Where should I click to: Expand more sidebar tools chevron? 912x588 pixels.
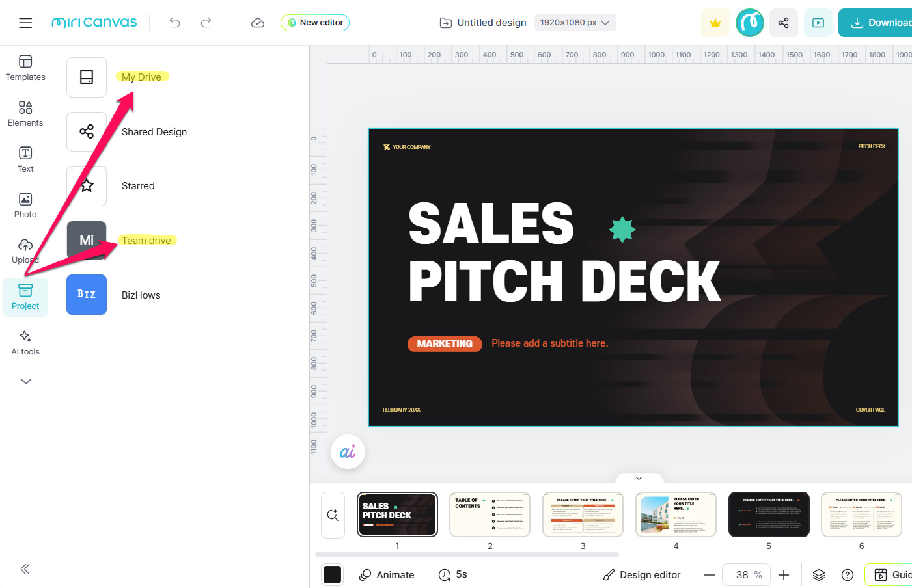(x=25, y=381)
